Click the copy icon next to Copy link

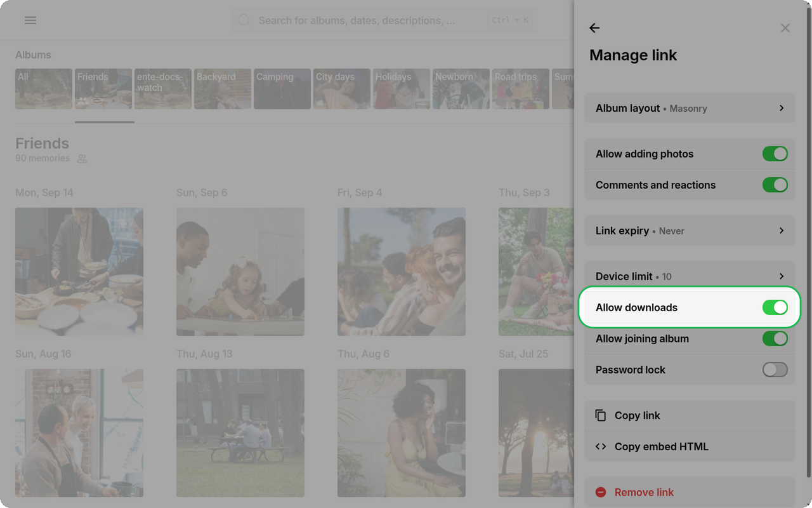point(601,415)
